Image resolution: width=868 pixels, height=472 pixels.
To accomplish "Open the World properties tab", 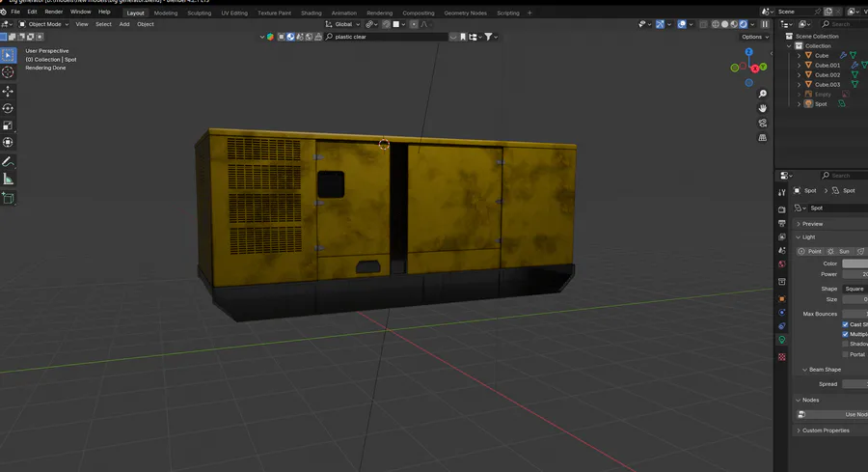I will click(781, 264).
